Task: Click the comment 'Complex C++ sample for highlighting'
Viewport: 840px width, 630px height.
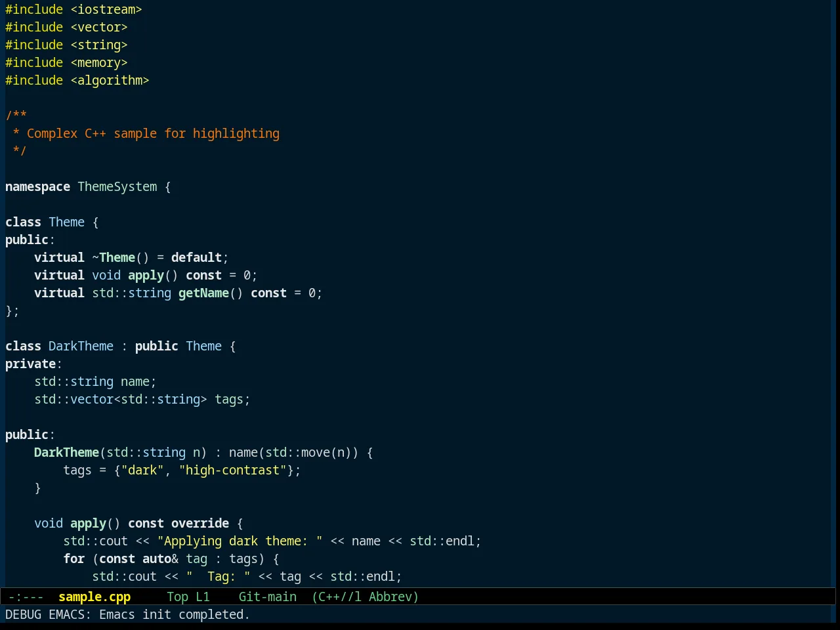Action: coord(153,133)
